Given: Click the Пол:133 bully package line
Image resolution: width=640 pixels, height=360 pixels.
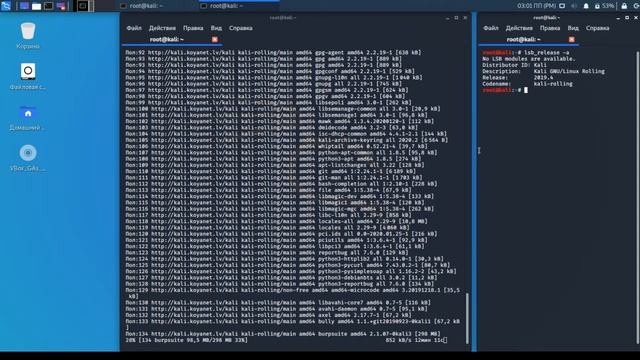Looking at the screenshot, I should 292,324.
